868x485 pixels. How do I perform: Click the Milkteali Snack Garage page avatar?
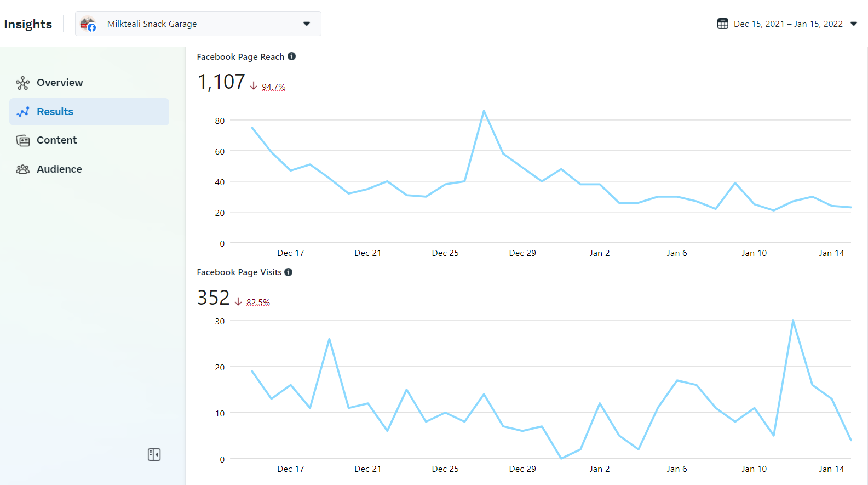(x=88, y=24)
